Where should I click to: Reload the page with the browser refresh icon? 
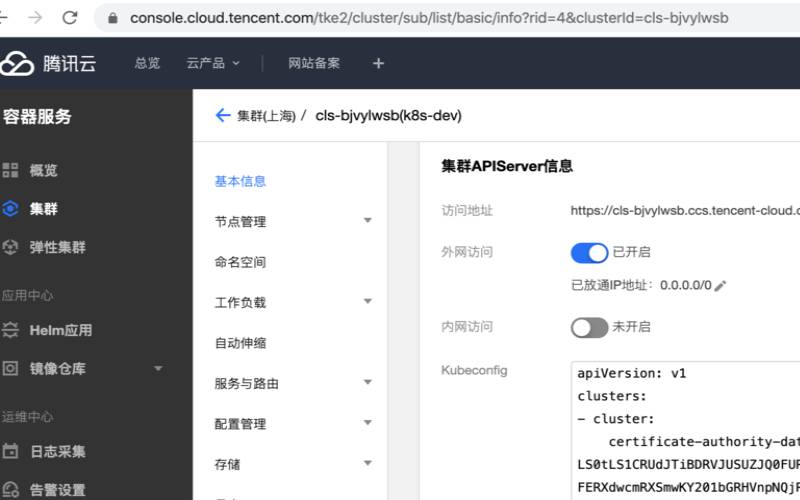69,18
